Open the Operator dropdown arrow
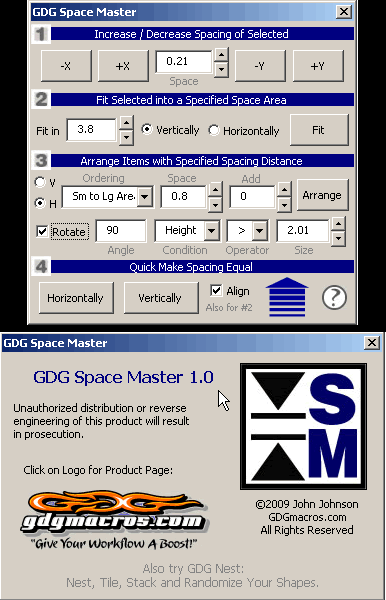The height and width of the screenshot is (600, 386). coord(259,231)
